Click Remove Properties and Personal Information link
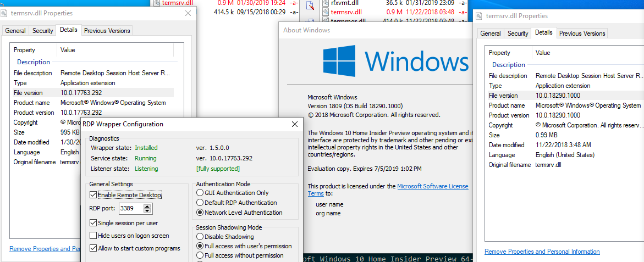 (542, 252)
